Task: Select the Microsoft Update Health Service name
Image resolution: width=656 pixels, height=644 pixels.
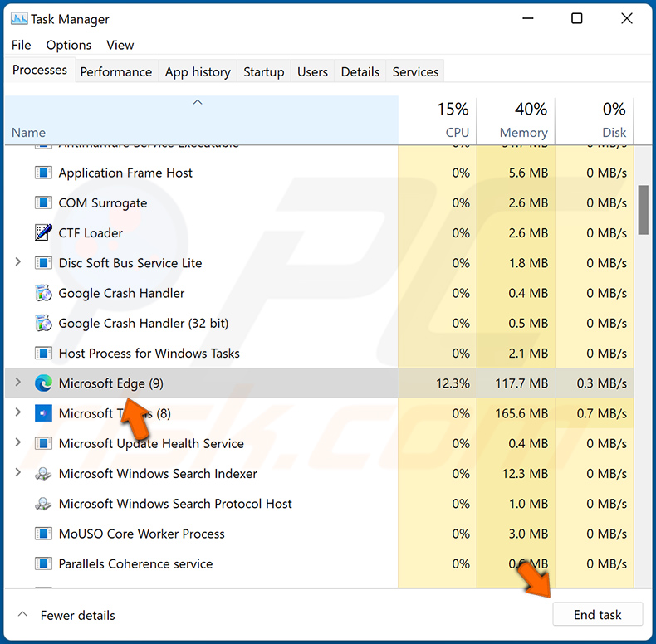Action: click(151, 444)
